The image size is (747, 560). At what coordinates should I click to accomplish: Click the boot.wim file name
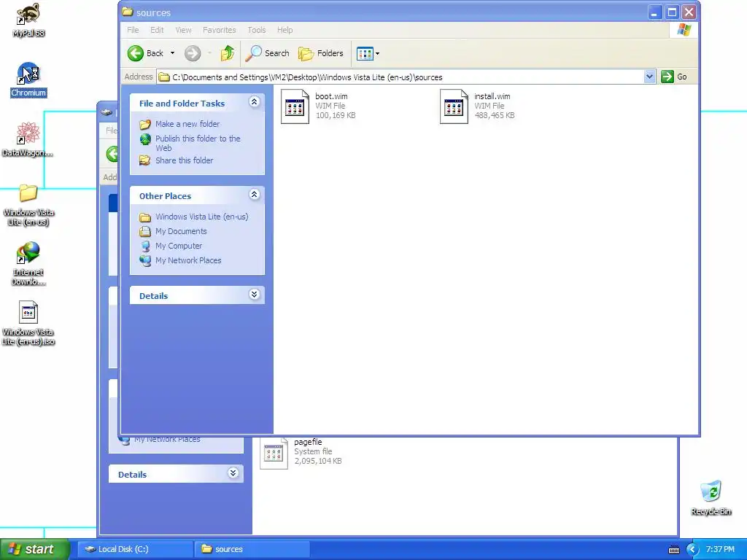pyautogui.click(x=331, y=96)
